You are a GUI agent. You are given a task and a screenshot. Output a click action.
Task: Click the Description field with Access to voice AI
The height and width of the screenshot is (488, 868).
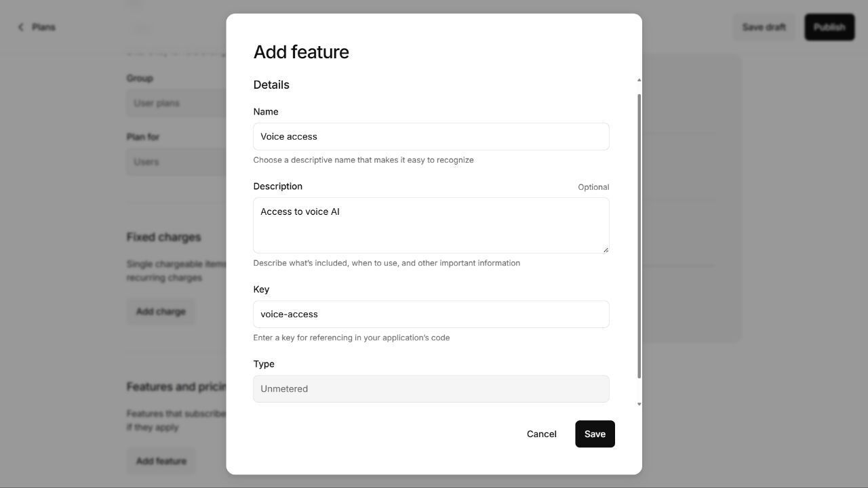tap(431, 226)
